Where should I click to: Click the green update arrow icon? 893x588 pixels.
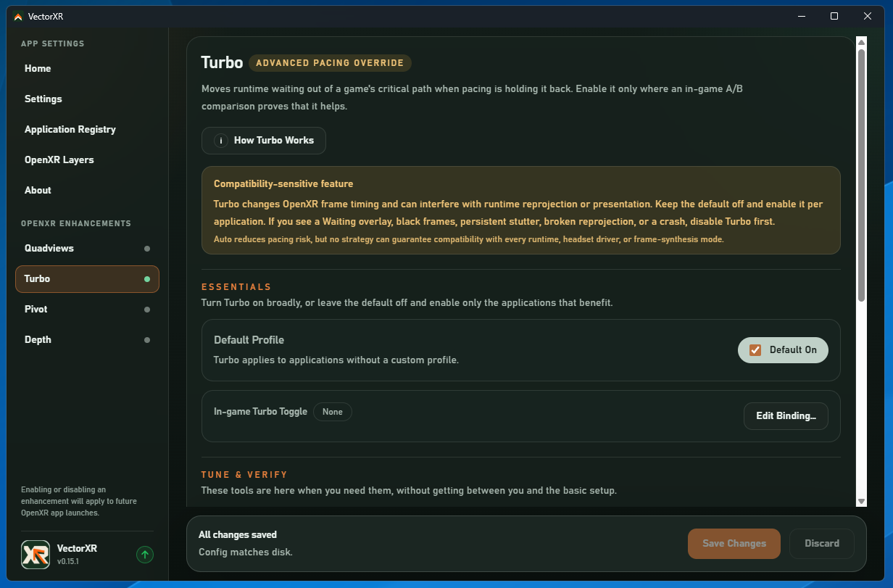click(145, 555)
